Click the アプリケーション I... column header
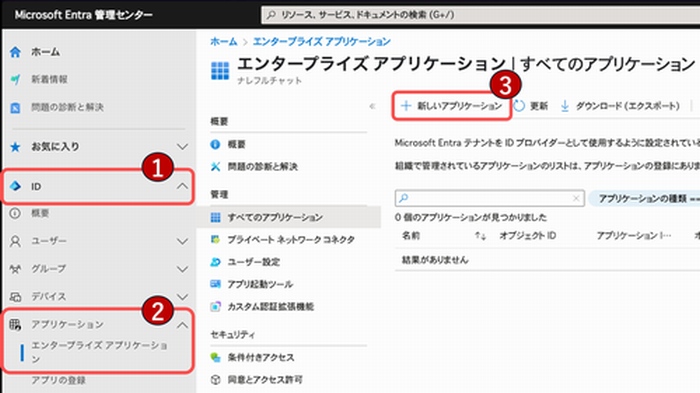 tap(634, 236)
